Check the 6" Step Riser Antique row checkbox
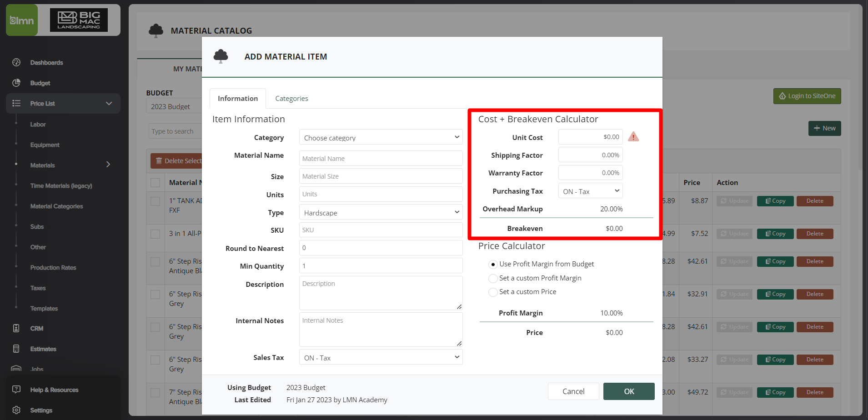 156,262
